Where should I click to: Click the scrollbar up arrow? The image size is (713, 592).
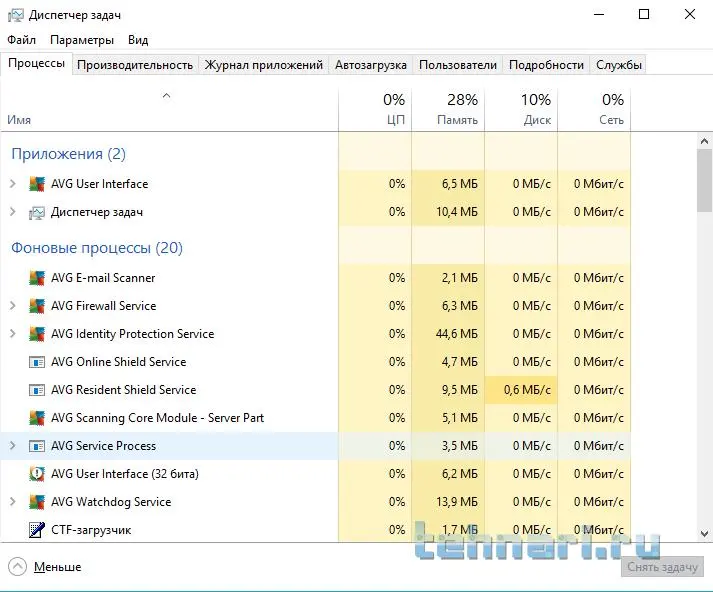[704, 141]
